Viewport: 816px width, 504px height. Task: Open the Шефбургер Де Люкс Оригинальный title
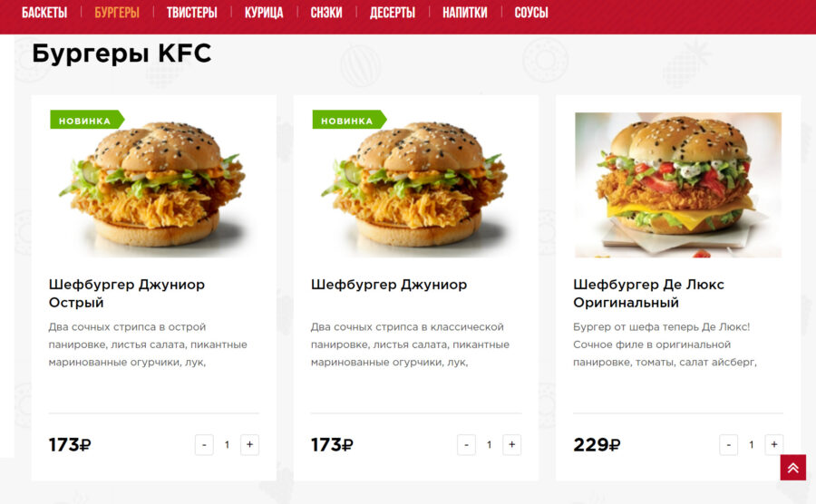(648, 294)
